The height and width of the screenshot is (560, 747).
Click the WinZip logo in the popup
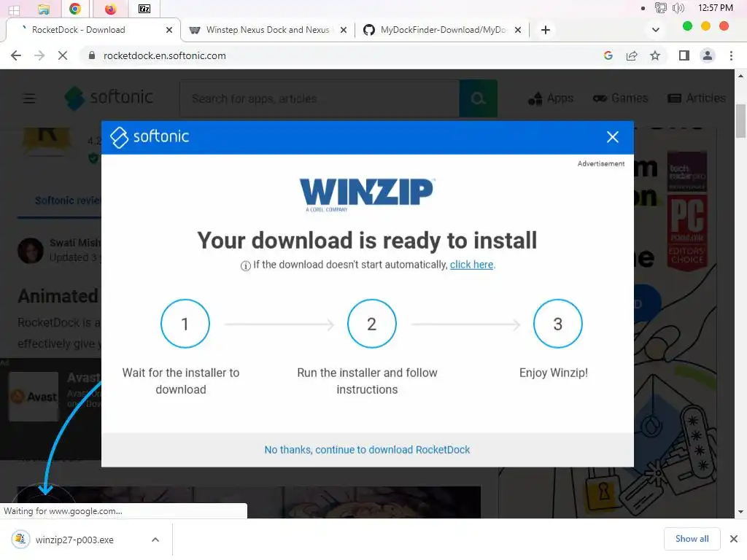[x=367, y=194]
